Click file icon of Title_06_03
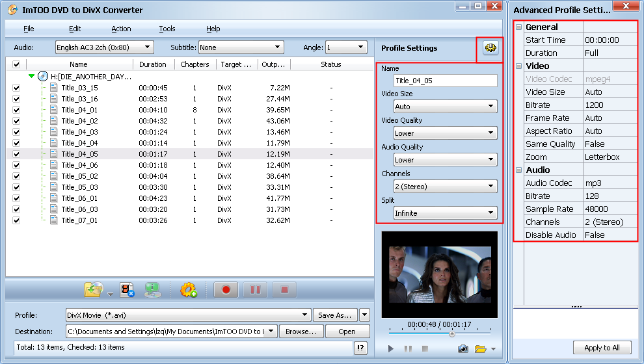The height and width of the screenshot is (364, 644). 53,209
